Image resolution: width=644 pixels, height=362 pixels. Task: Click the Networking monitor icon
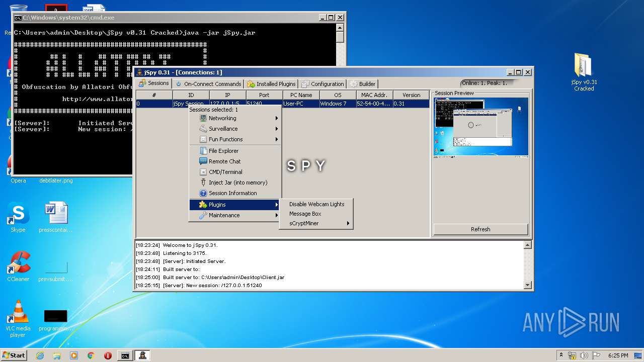[x=203, y=118]
